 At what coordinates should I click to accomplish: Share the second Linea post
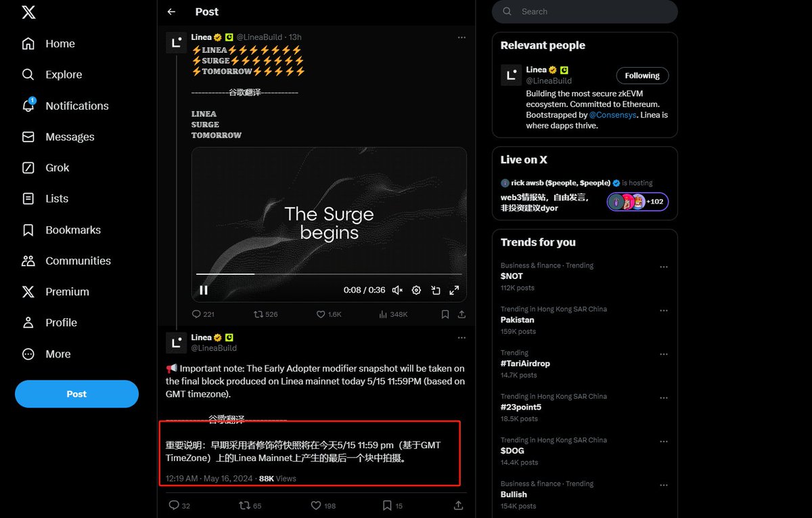(458, 505)
